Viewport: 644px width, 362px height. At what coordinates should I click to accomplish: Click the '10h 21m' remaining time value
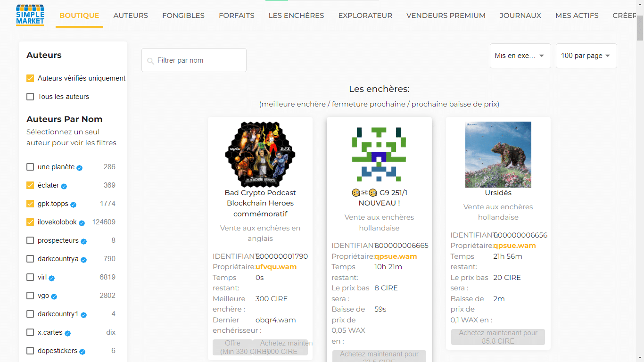click(388, 267)
